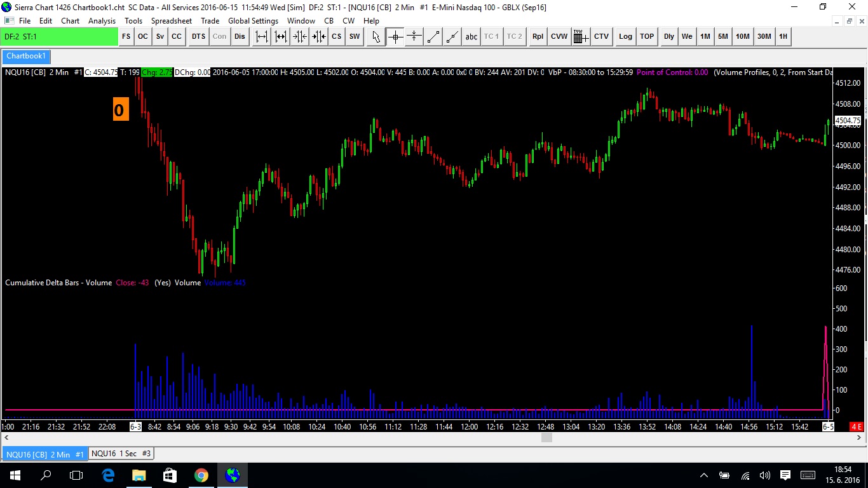Screen dimensions: 868x488
Task: Open the Sierra Chart globe taskbar icon
Action: click(x=233, y=475)
